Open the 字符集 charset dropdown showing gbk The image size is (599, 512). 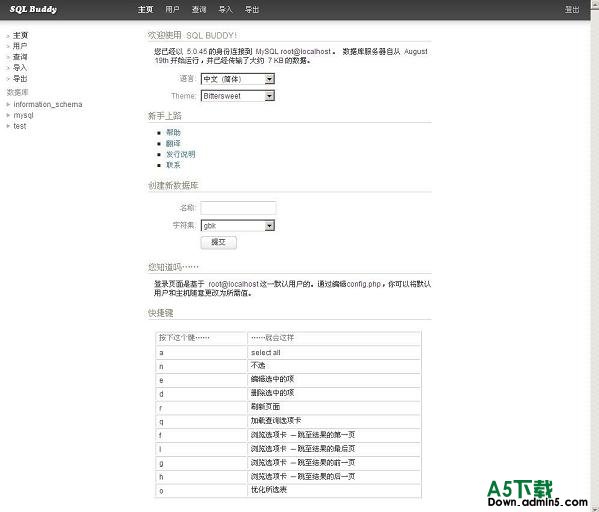click(x=238, y=225)
